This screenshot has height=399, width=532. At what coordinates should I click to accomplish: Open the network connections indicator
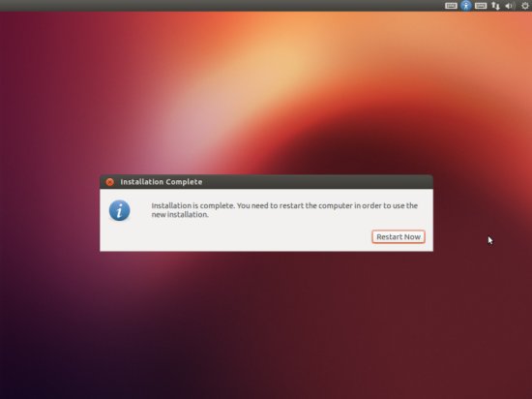click(495, 6)
